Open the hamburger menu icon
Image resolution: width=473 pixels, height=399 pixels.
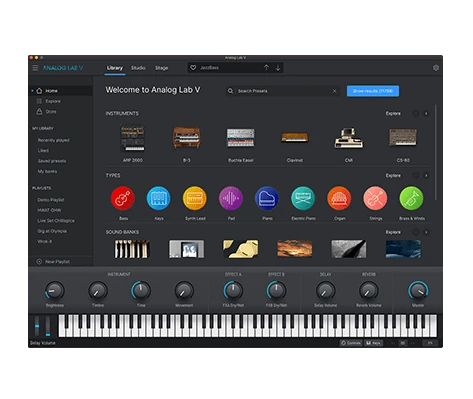(x=35, y=68)
